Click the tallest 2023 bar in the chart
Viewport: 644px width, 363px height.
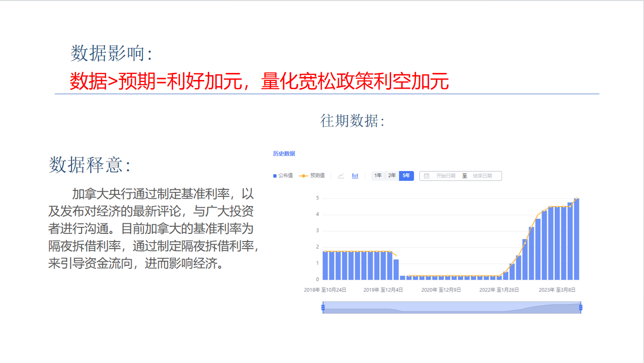(x=577, y=238)
